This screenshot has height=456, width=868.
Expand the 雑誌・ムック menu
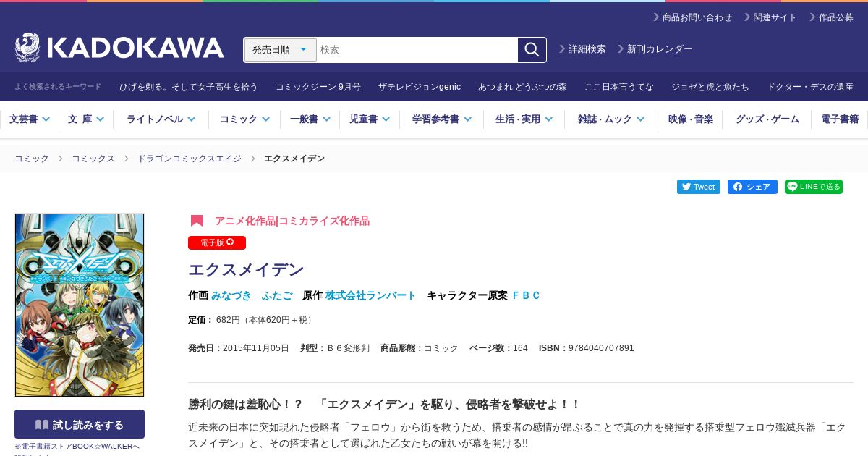(611, 119)
